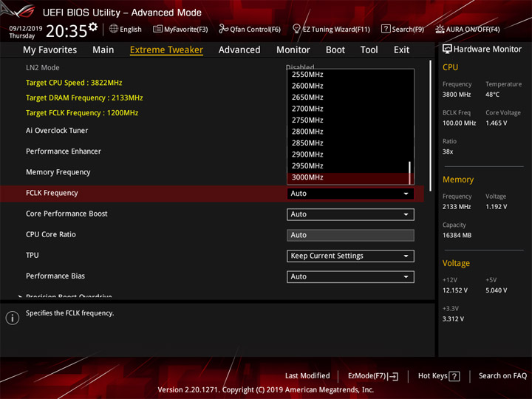Open Hot Keys help
The width and height of the screenshot is (532, 399).
pyautogui.click(x=439, y=376)
